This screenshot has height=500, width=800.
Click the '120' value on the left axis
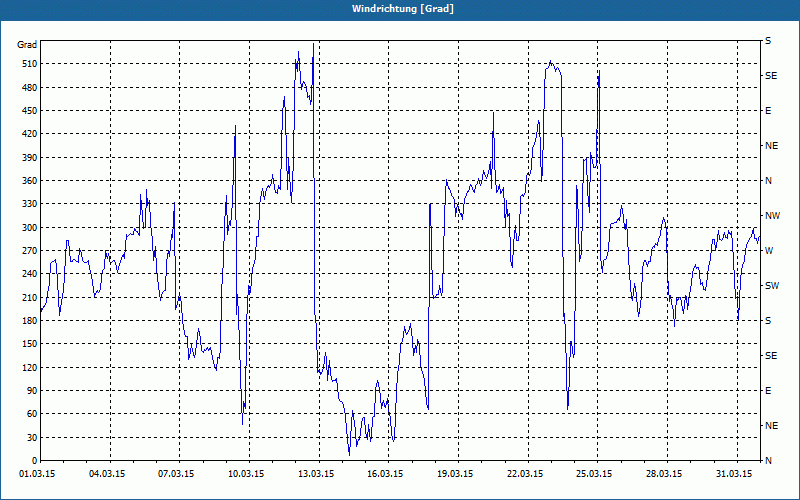tap(30, 367)
